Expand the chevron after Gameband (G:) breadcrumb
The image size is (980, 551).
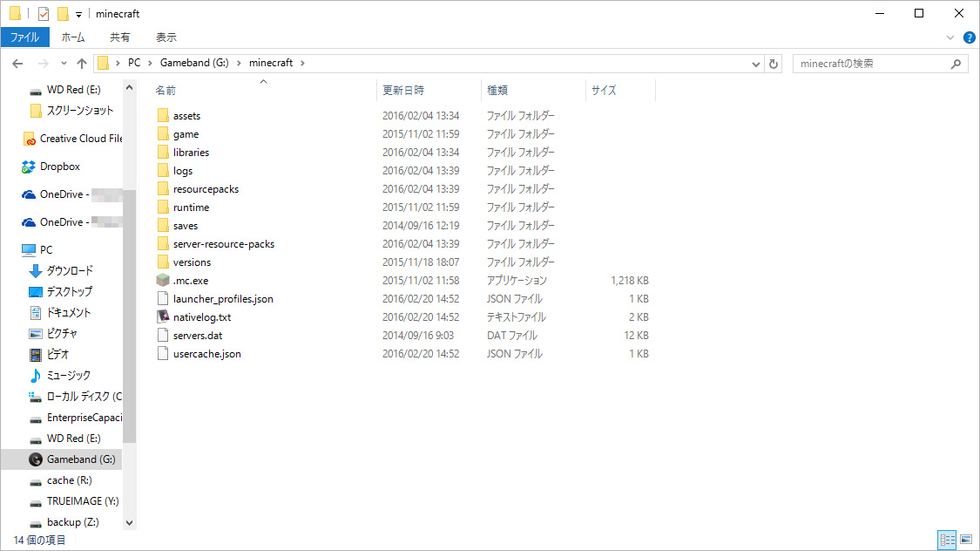point(238,63)
